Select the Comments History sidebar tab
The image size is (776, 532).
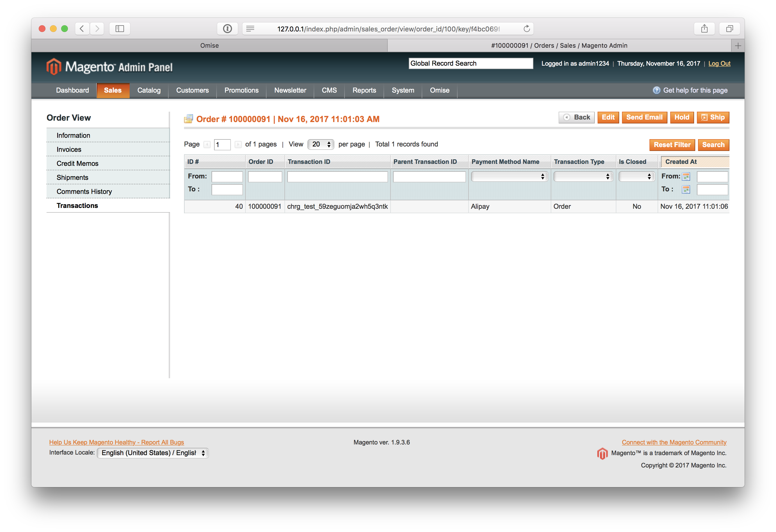tap(108, 191)
